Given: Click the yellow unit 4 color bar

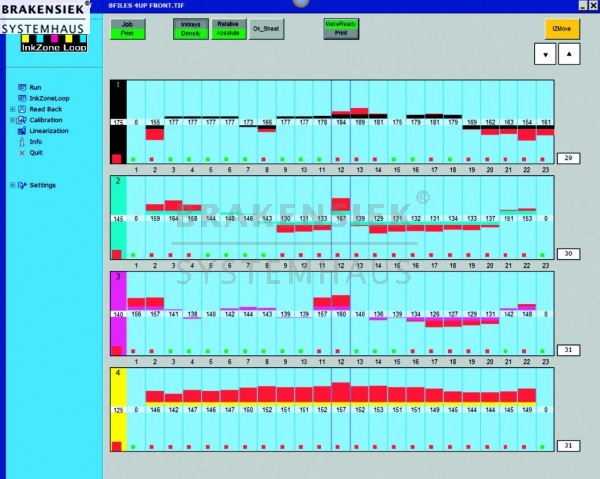Looking at the screenshot, I should (x=118, y=409).
